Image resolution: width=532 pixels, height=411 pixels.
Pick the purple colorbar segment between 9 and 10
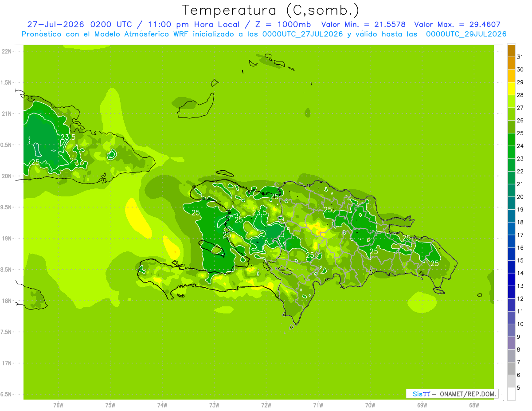click(x=511, y=330)
